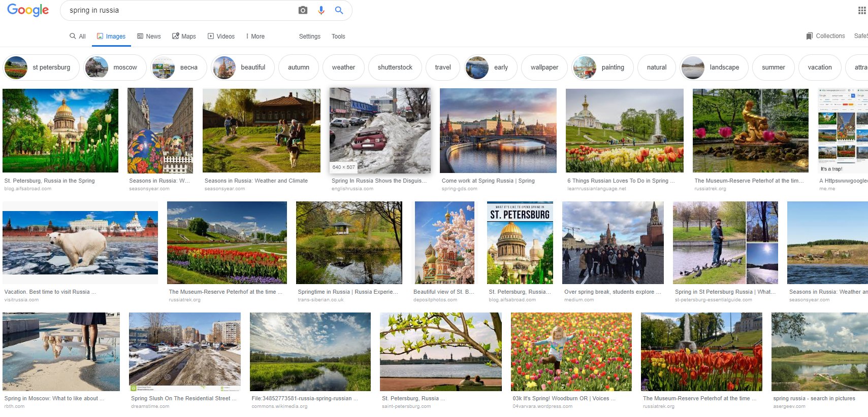Switch to the News tab

[149, 37]
